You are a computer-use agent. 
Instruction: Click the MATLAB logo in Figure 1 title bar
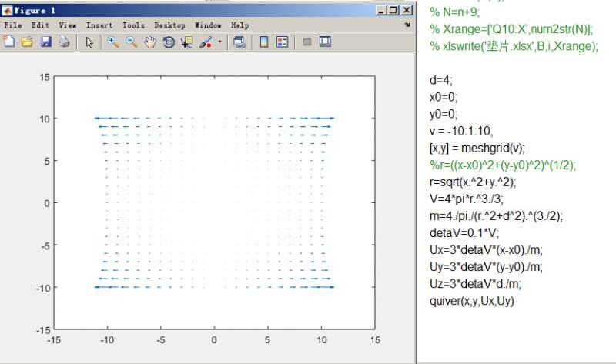tap(7, 11)
